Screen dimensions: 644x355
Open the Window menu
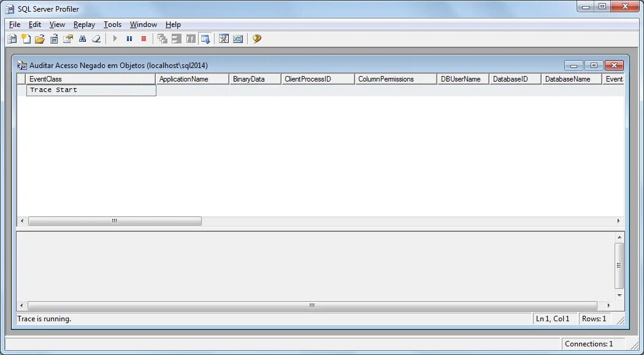144,25
